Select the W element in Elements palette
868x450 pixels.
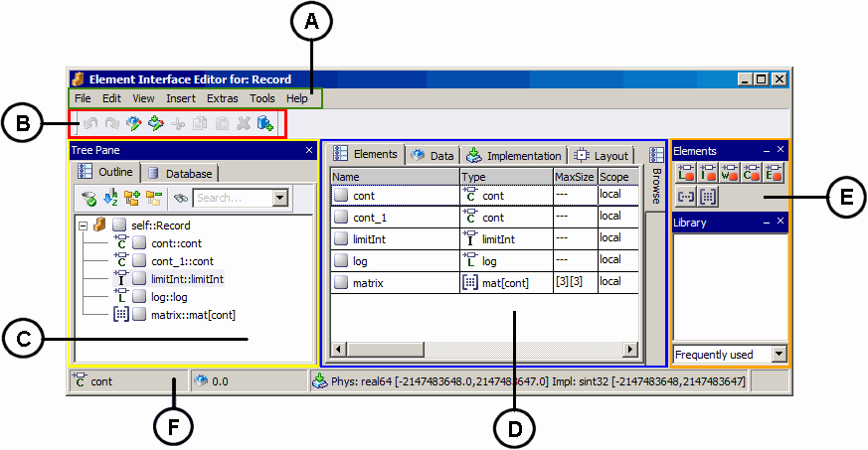click(730, 173)
